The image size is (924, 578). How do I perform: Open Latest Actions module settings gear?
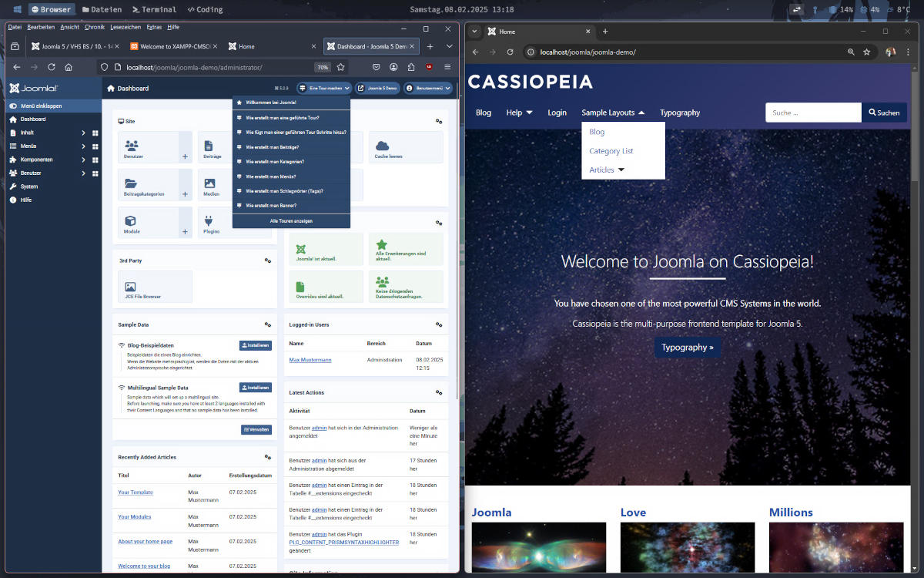[x=439, y=392]
